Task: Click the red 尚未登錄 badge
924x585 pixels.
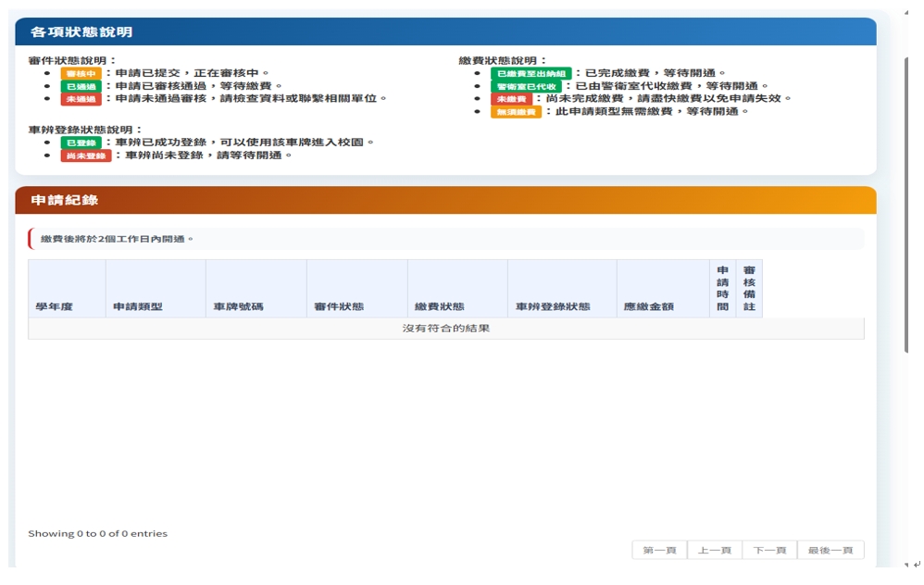Action: (x=85, y=156)
